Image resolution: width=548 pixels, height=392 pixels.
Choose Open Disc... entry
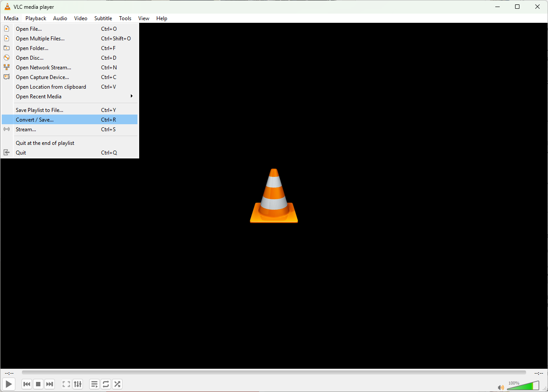[69, 58]
